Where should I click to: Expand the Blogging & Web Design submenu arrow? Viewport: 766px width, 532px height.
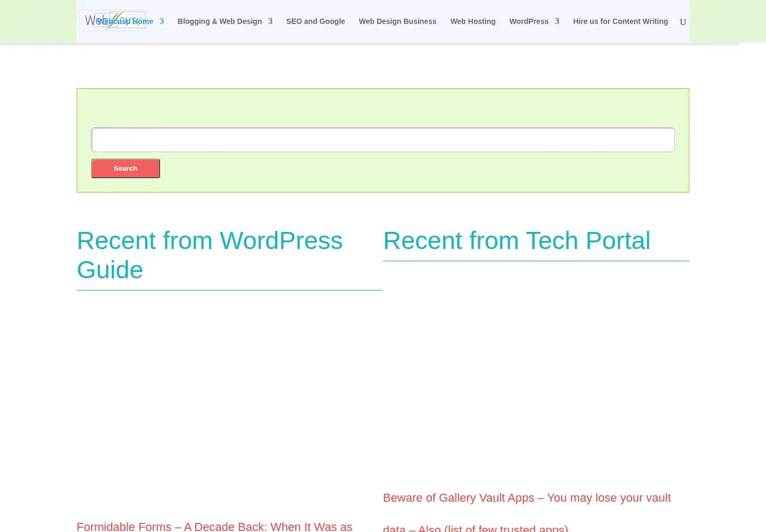coord(270,21)
